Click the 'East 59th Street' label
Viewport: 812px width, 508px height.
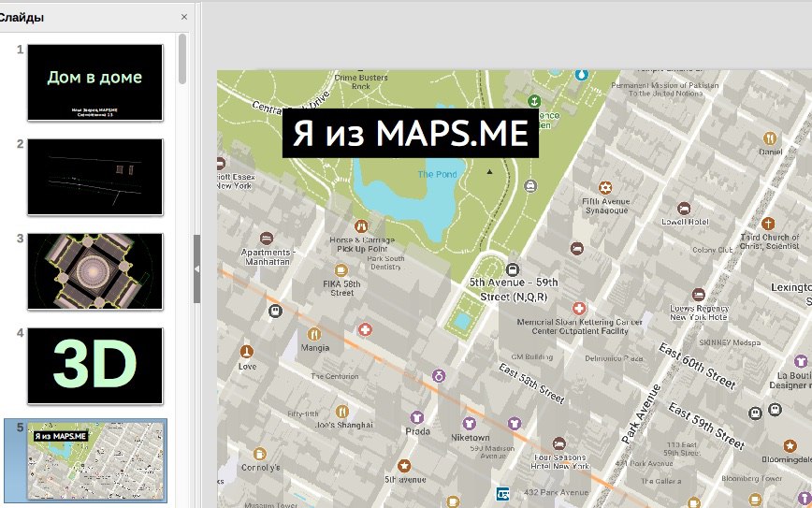706,426
